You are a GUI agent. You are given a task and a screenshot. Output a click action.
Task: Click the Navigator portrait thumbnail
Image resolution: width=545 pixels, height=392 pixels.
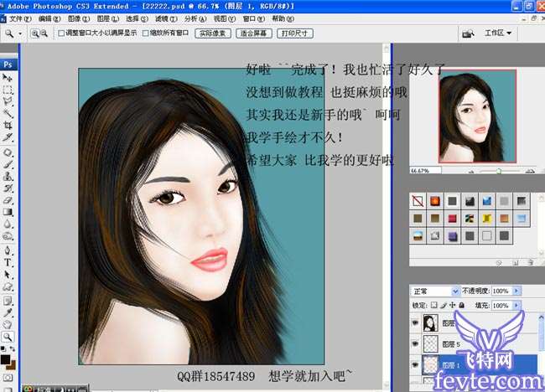click(x=477, y=116)
